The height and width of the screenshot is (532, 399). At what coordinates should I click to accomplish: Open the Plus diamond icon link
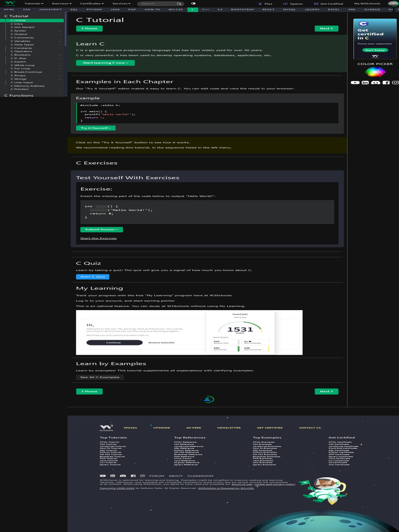[x=260, y=4]
